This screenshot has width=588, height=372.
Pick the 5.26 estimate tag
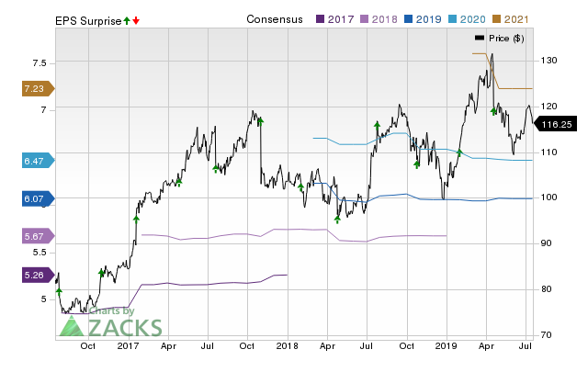coord(35,272)
